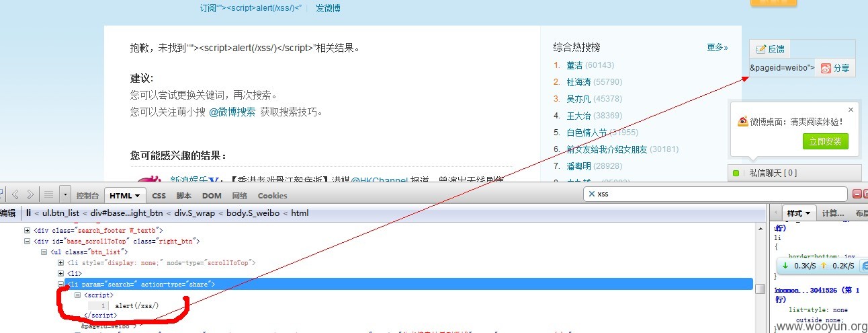Click the &pageid=weibo"> injected text
This screenshot has height=333, width=868.
click(x=782, y=68)
